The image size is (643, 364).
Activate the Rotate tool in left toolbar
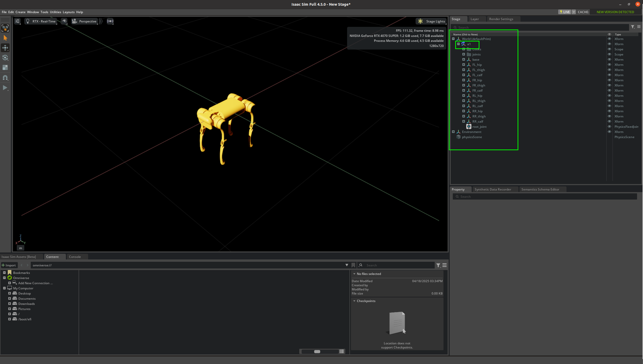pyautogui.click(x=5, y=58)
